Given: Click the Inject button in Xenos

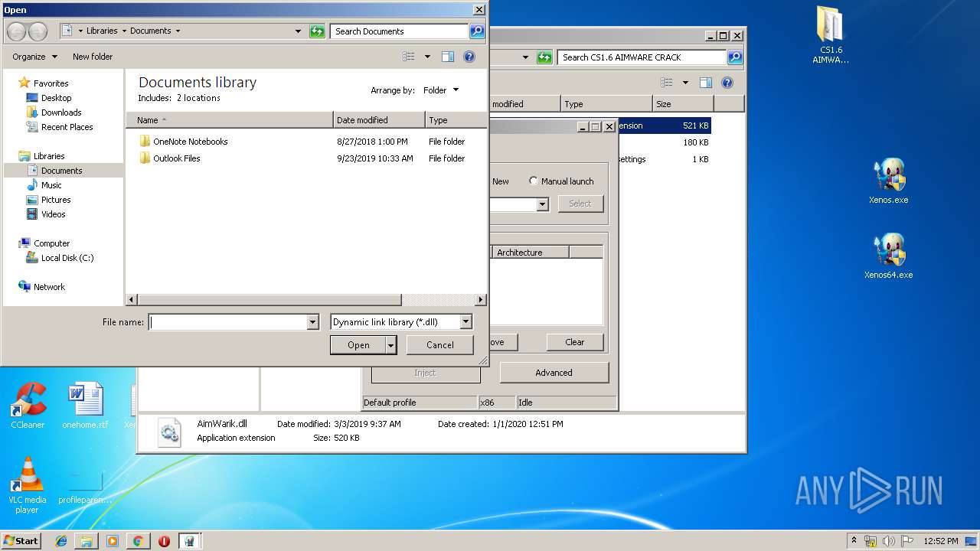Looking at the screenshot, I should [426, 373].
